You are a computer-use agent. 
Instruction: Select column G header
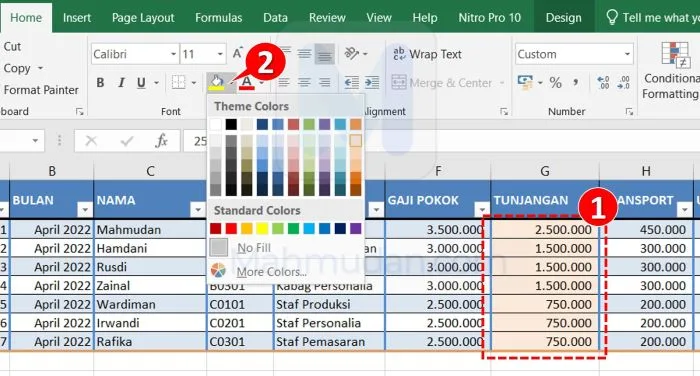pos(545,171)
